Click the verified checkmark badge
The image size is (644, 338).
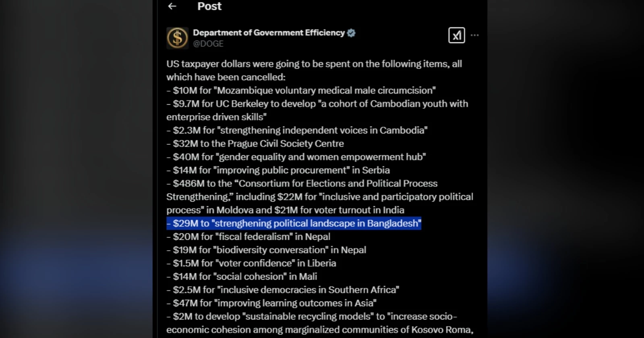[x=351, y=33]
